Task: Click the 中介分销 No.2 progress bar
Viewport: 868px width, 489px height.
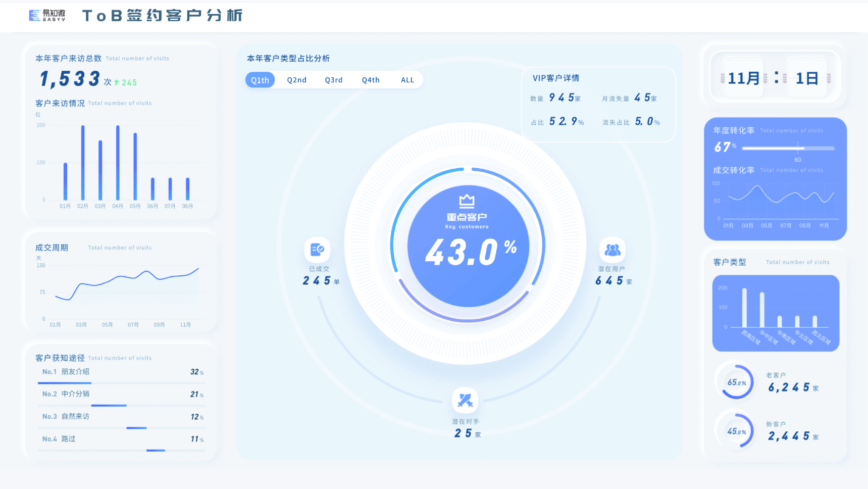Action: click(121, 406)
